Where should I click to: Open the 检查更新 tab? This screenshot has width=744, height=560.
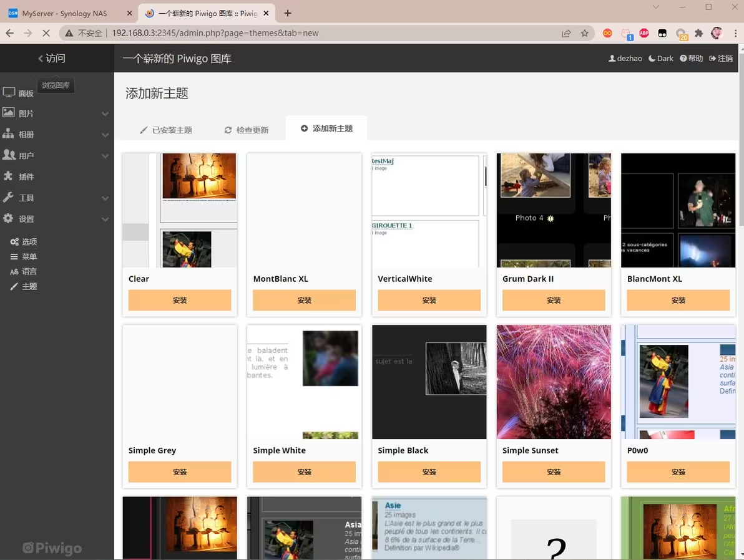[247, 130]
